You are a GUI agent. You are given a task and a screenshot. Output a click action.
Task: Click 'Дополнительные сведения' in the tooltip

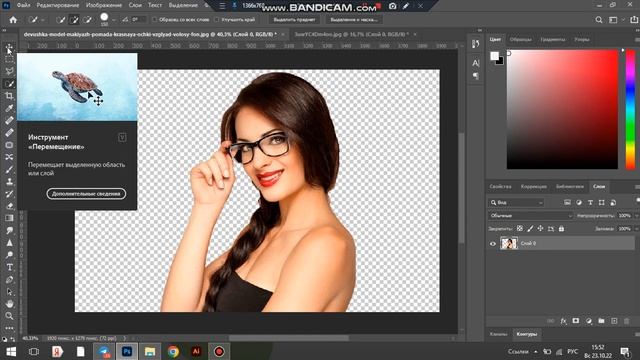tap(86, 194)
